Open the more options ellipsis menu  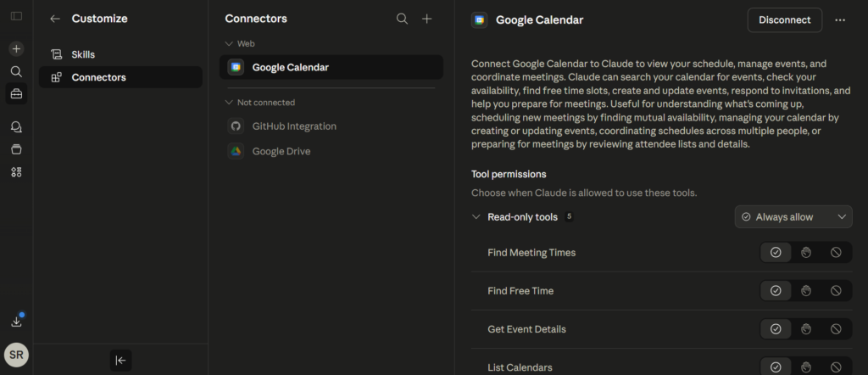coord(840,20)
